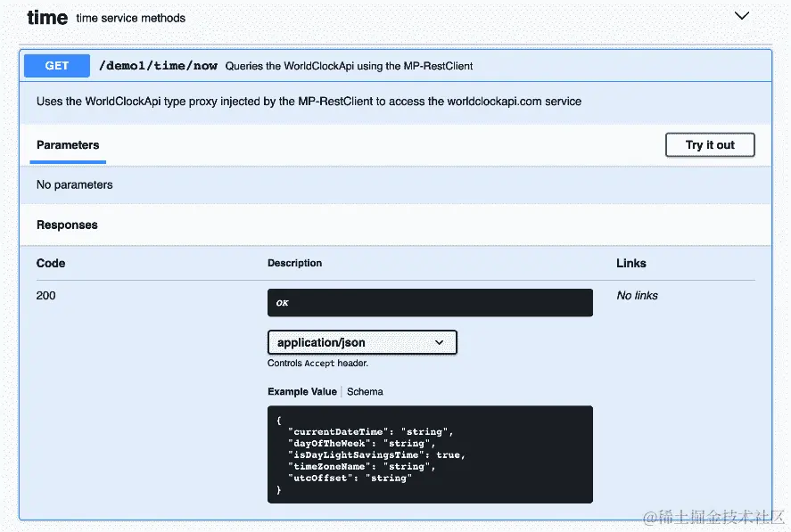Click the /demo1/time/now endpoint path

coord(158,66)
